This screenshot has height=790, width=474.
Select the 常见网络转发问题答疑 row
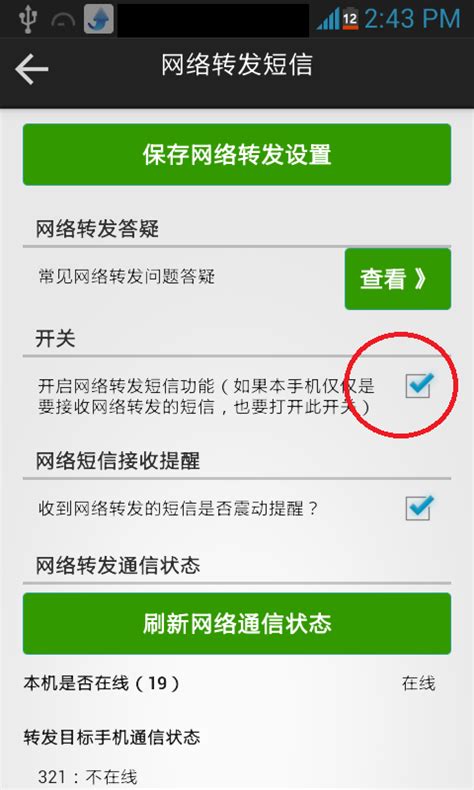click(126, 277)
